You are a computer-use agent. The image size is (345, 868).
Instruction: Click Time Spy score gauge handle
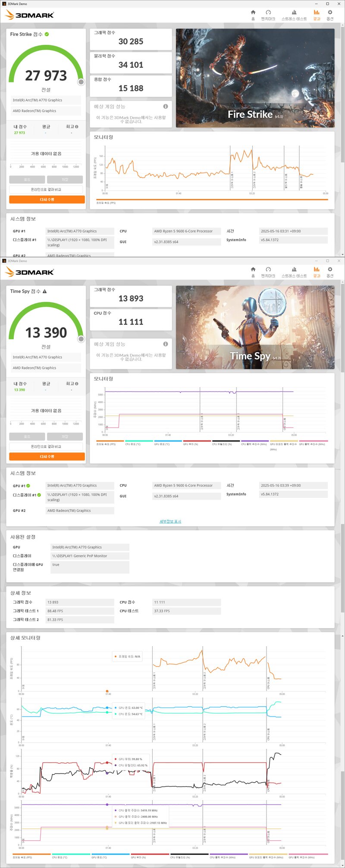pyautogui.click(x=81, y=339)
